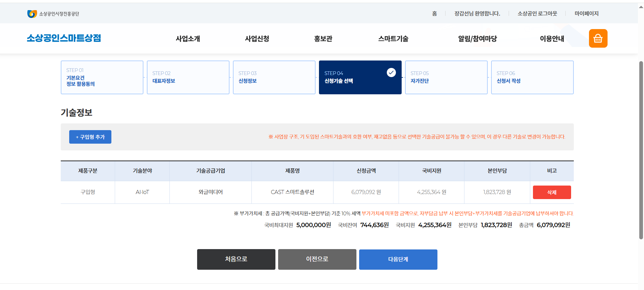Click the 기술공급기업 column header
644x290 pixels.
point(211,171)
